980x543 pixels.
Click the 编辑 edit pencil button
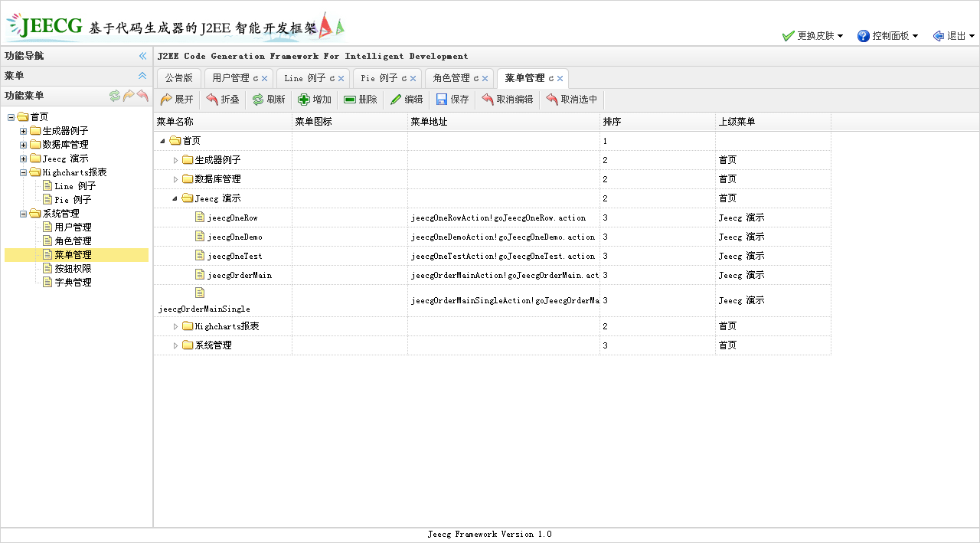tap(407, 100)
